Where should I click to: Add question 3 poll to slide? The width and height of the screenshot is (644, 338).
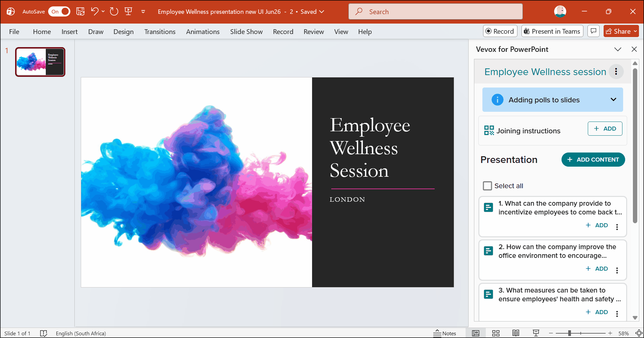597,312
